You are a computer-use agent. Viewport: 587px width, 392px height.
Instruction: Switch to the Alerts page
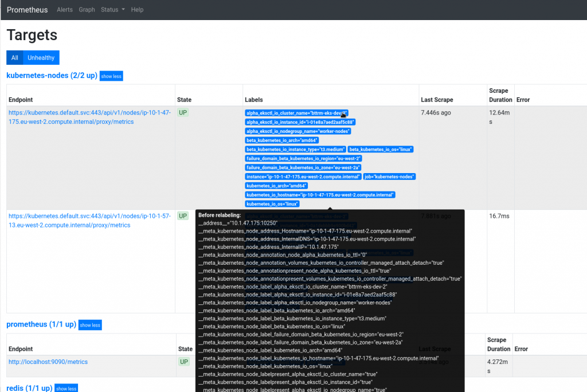64,10
